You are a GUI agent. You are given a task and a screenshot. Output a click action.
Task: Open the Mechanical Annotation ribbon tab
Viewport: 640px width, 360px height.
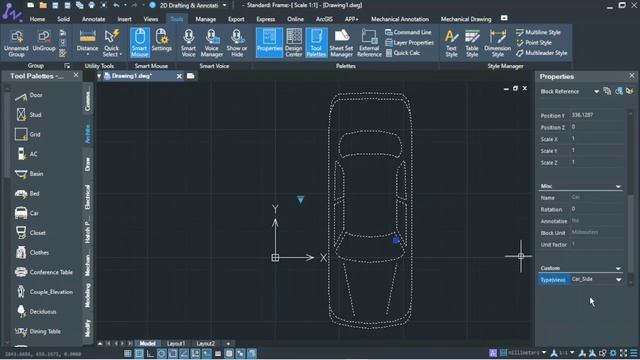(x=400, y=19)
